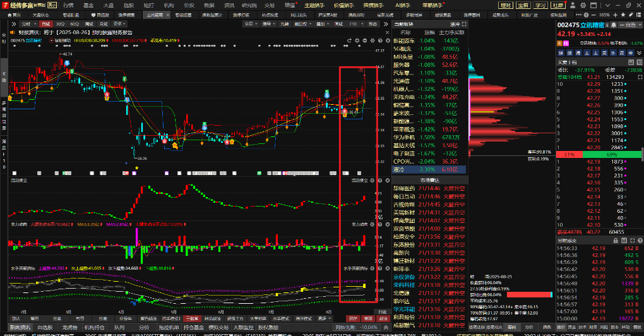Open the 前复权 dropdown
The height and width of the screenshot is (336, 644).
click(302, 24)
